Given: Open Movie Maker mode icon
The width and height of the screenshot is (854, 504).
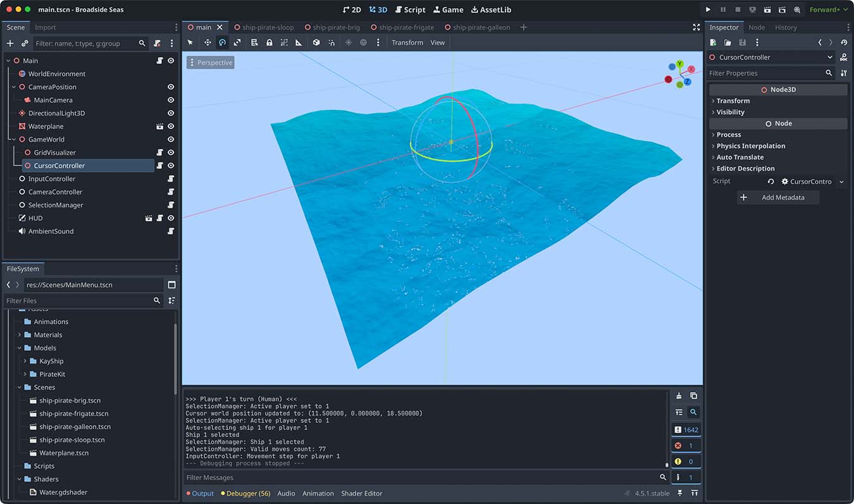Looking at the screenshot, I should 797,9.
